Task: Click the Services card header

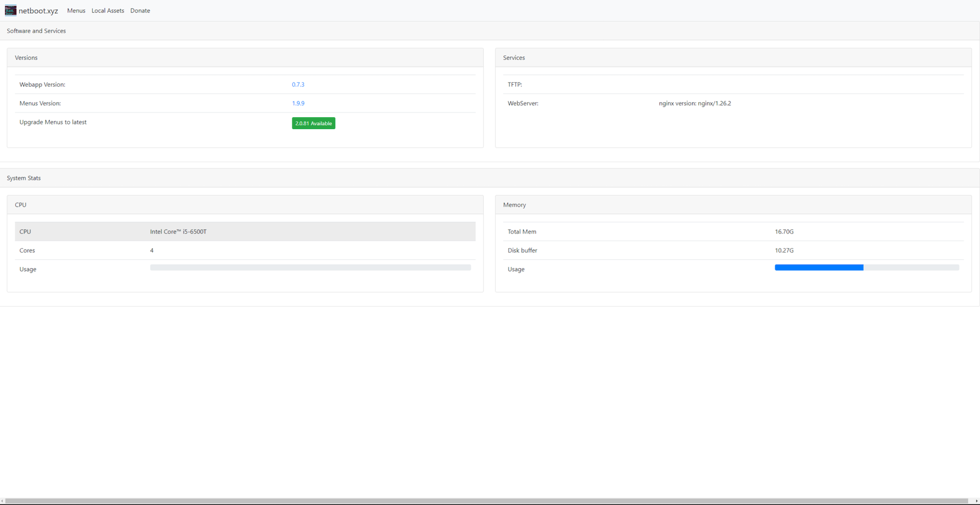Action: (x=514, y=58)
